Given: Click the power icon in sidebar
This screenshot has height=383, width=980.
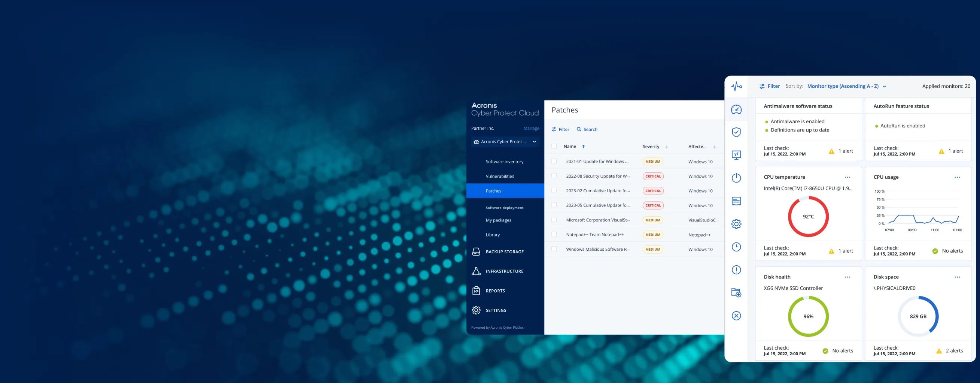Looking at the screenshot, I should click(x=736, y=178).
